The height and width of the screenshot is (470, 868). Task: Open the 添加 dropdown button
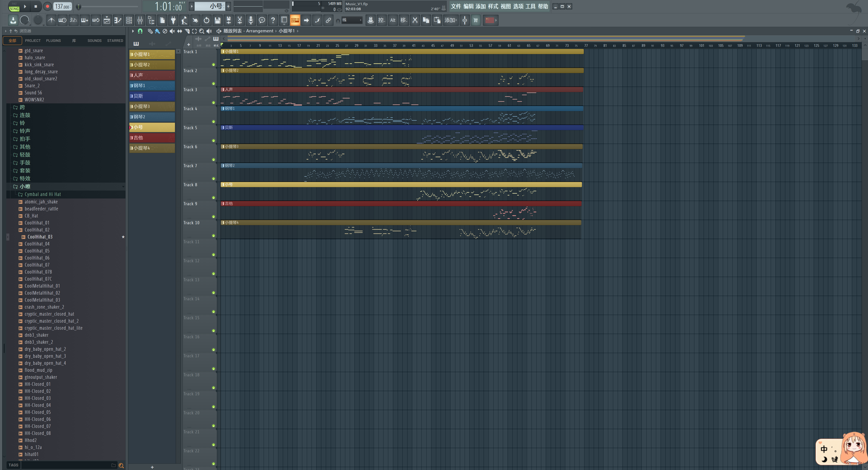[x=451, y=20]
